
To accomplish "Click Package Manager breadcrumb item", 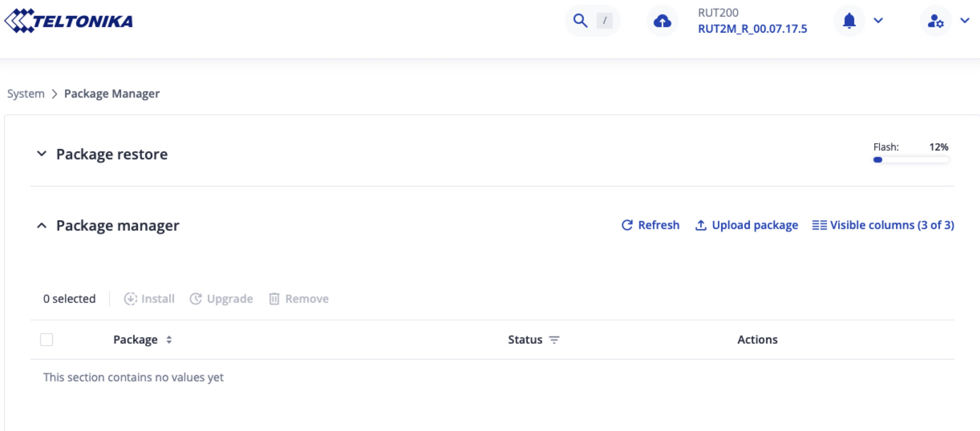I will click(x=112, y=93).
